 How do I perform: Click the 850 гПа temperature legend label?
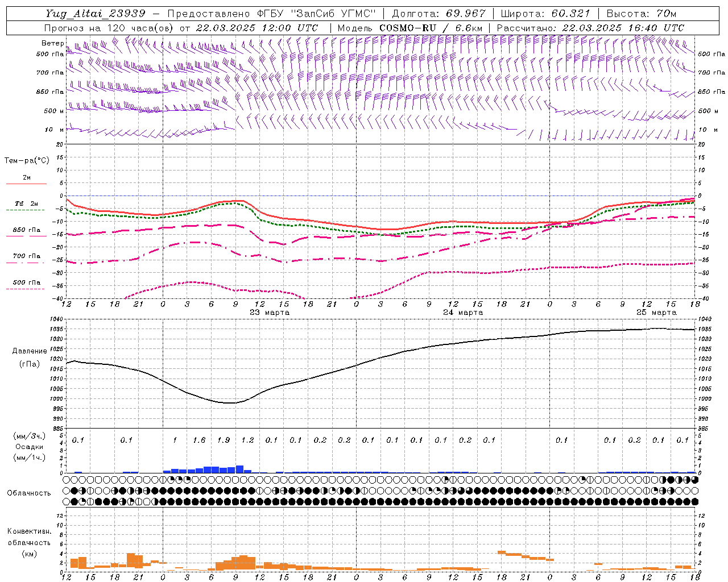point(27,230)
